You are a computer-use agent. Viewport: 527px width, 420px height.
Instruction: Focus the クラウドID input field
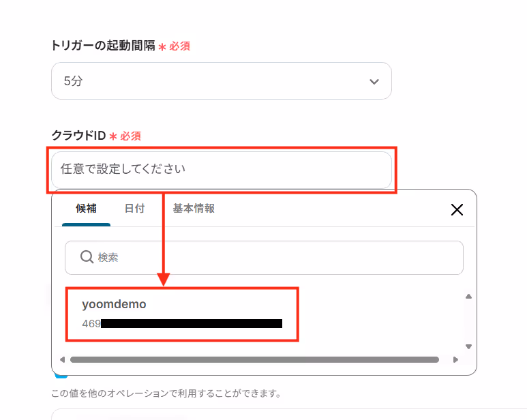[222, 170]
